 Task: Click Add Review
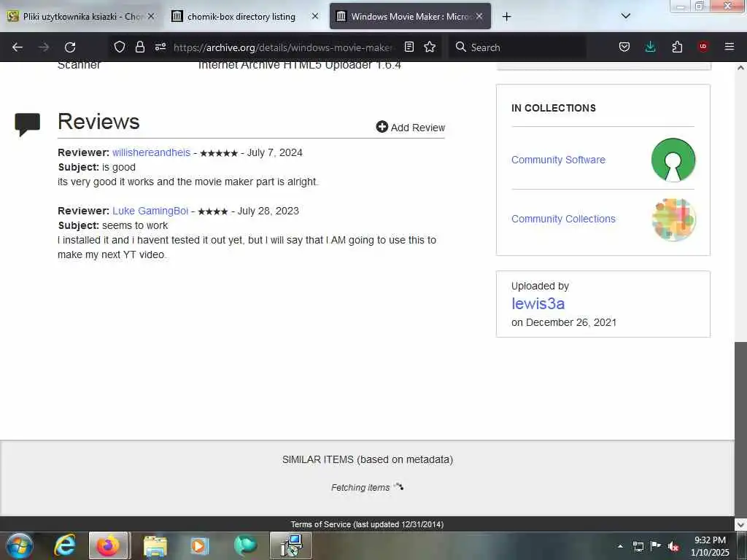point(410,127)
